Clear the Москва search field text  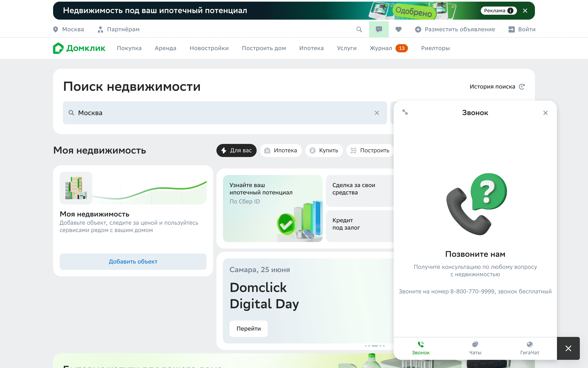[x=377, y=113]
